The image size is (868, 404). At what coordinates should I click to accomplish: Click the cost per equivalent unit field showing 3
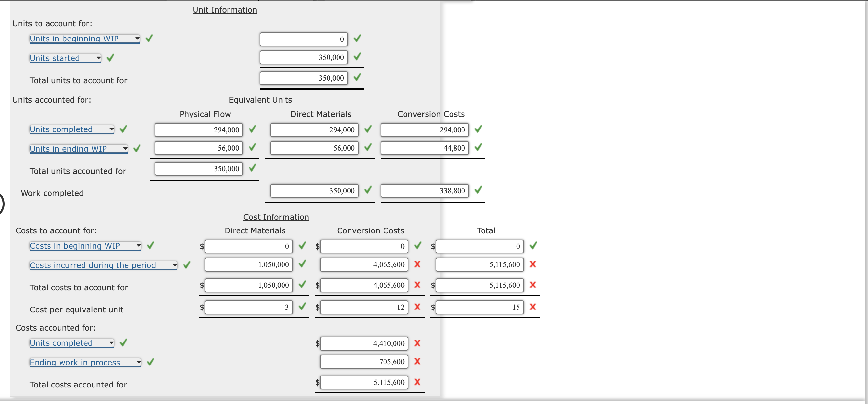click(248, 307)
